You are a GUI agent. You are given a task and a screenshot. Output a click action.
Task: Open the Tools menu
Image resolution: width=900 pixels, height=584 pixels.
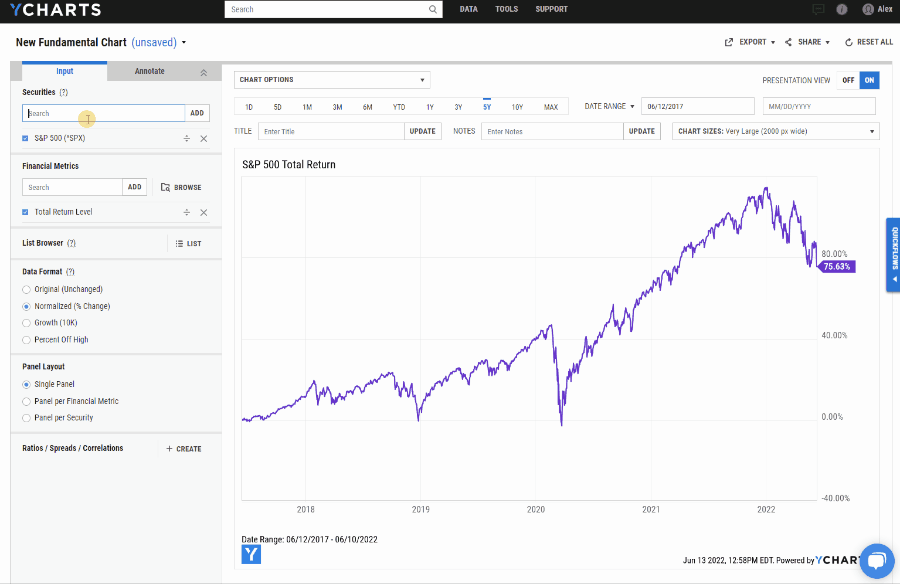pos(507,9)
